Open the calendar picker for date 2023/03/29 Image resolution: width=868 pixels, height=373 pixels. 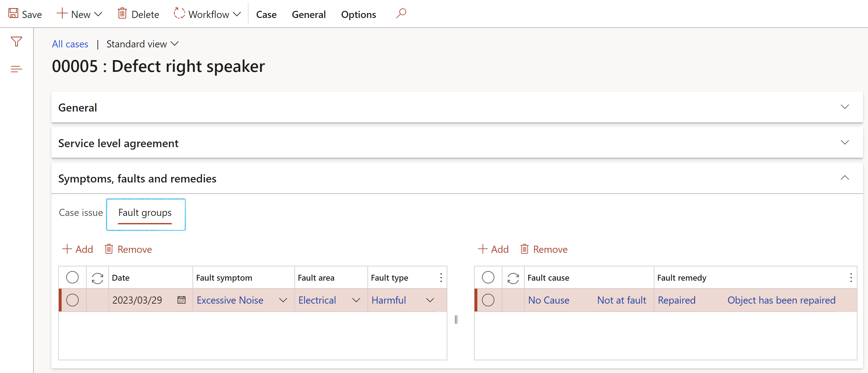181,300
